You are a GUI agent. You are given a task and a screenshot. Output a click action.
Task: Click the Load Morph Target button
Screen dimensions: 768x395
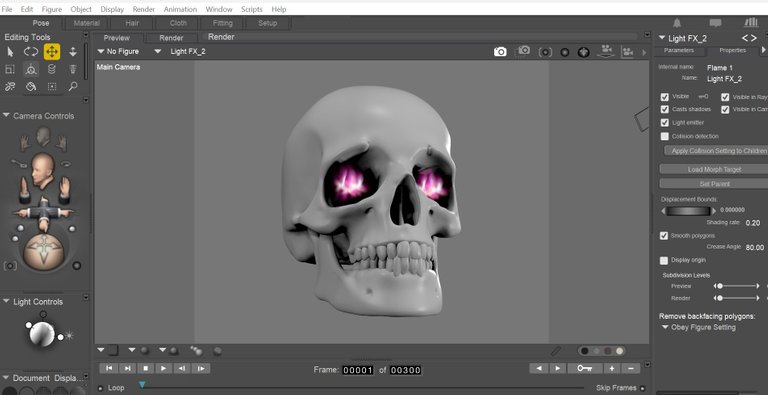click(x=714, y=169)
